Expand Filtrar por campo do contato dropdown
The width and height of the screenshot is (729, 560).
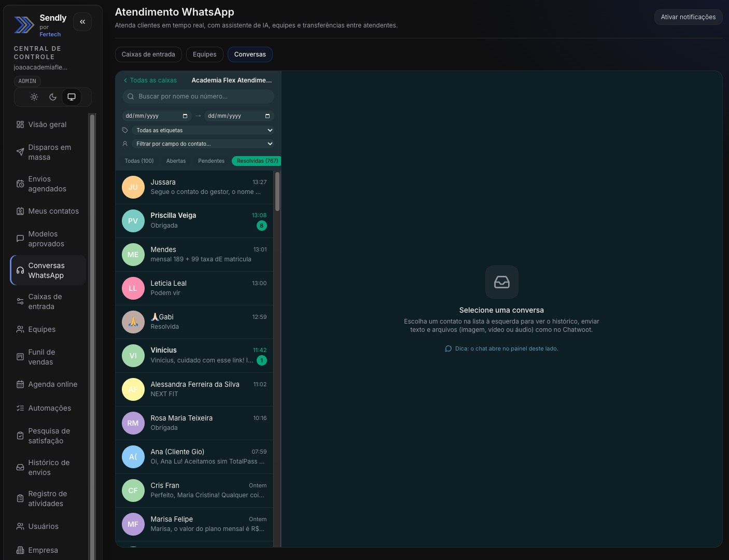point(203,144)
